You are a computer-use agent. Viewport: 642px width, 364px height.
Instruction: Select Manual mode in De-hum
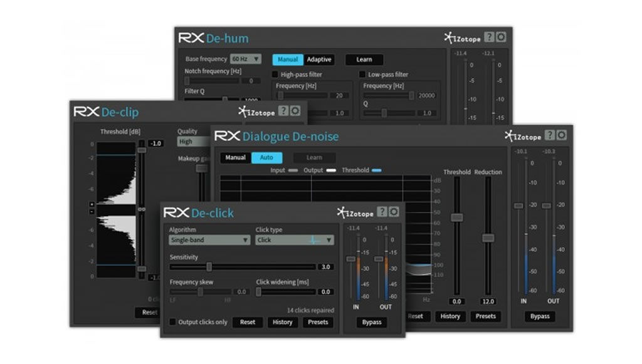(288, 60)
